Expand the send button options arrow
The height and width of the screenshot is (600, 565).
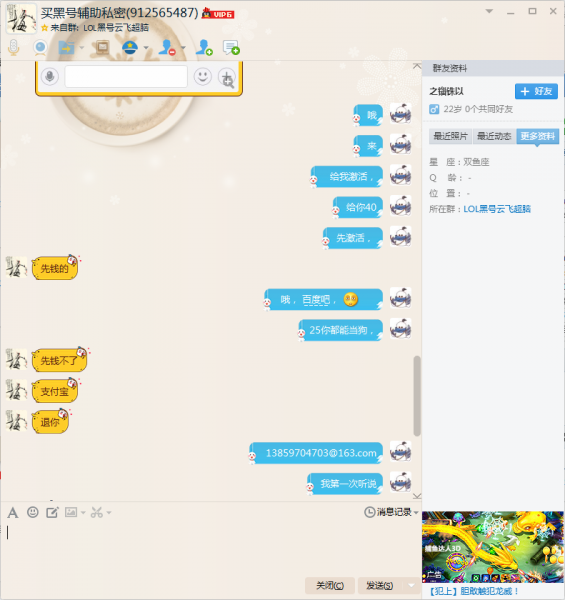click(x=411, y=585)
